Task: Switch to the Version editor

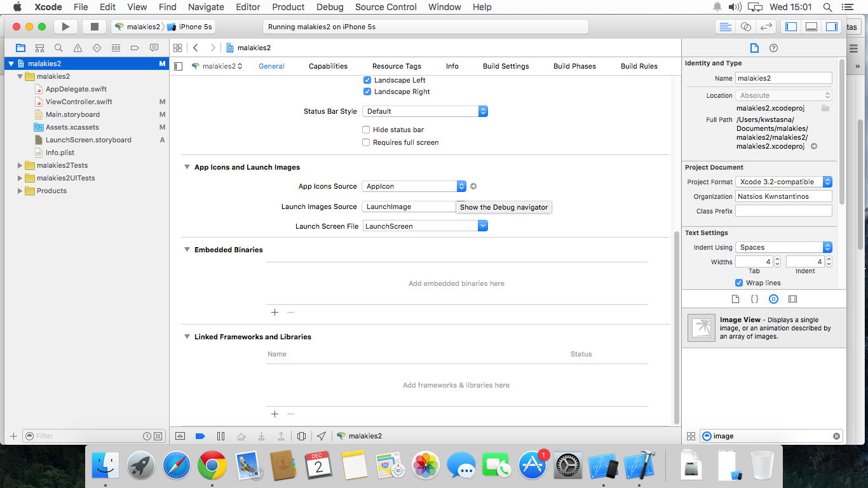Action: (766, 27)
